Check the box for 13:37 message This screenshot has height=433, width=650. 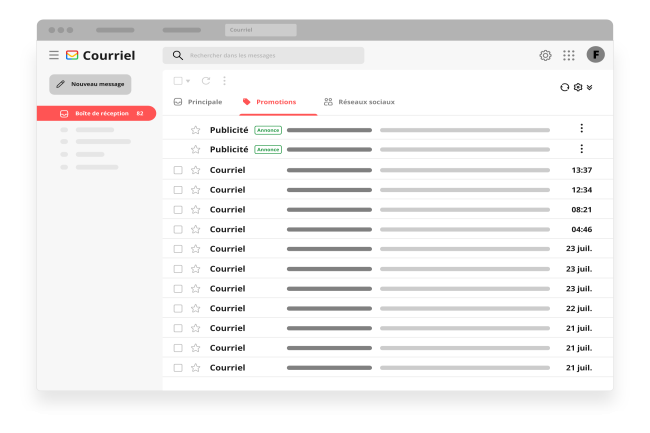point(178,170)
